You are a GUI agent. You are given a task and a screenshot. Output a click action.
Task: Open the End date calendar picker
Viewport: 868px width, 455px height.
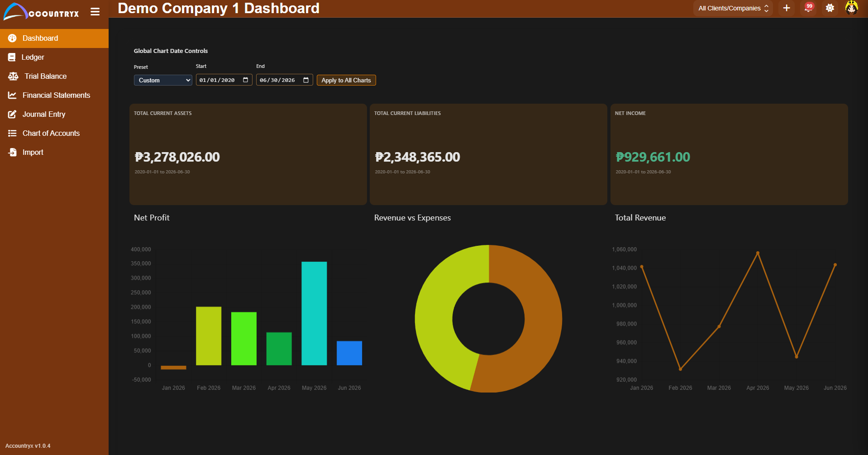[x=306, y=80]
